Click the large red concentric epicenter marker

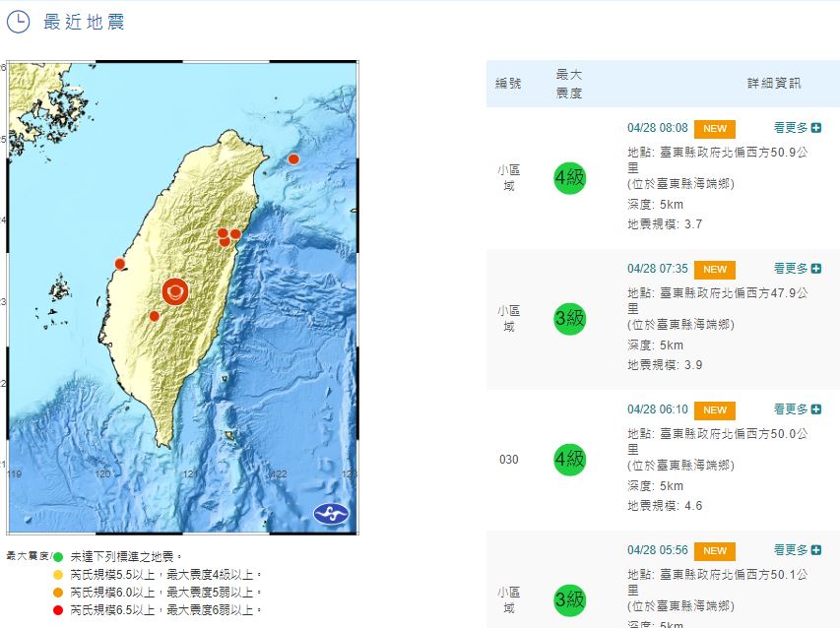pos(175,290)
